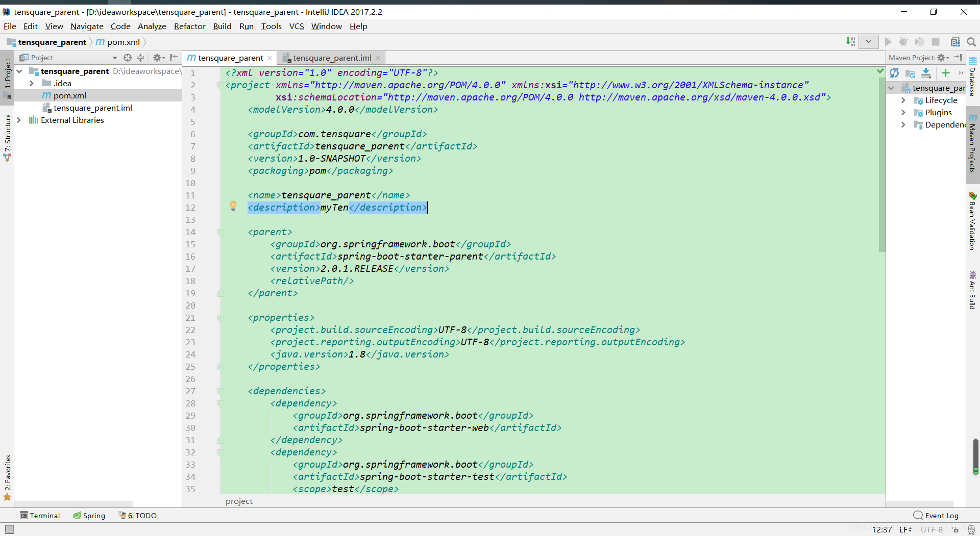Toggle the Structure side tab
This screenshot has height=536, width=980.
[x=7, y=138]
